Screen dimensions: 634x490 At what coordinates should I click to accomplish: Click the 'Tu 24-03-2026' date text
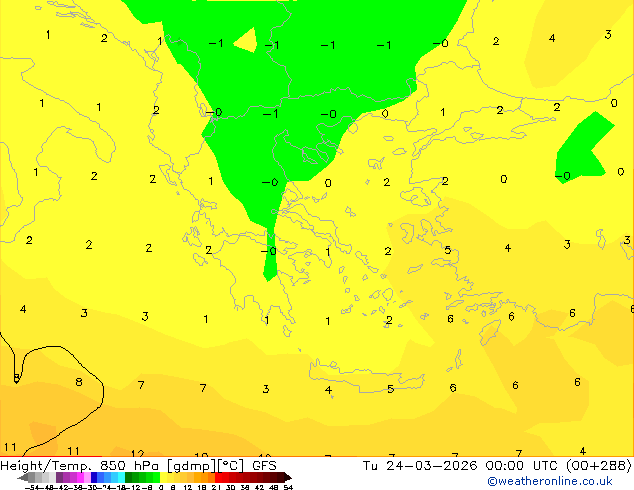(x=420, y=466)
